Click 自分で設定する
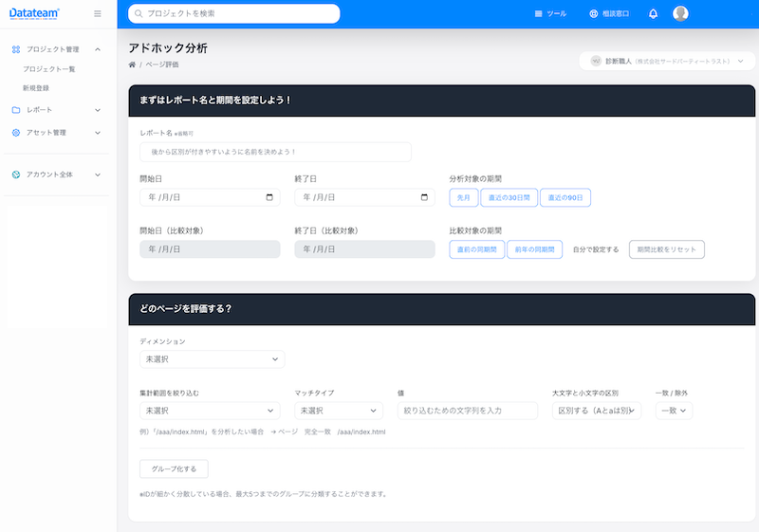The height and width of the screenshot is (532, 759). 596,249
